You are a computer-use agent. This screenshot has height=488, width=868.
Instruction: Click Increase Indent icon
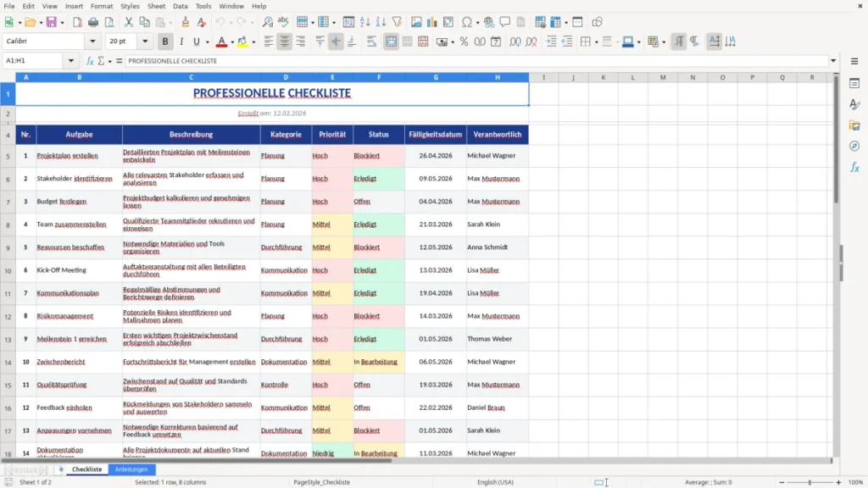[x=551, y=42]
